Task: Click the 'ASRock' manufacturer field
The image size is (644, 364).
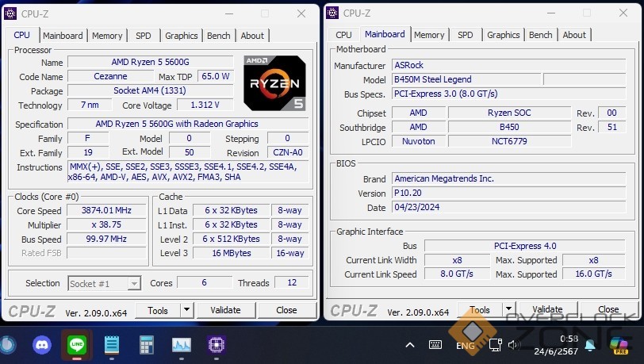Action: 508,65
